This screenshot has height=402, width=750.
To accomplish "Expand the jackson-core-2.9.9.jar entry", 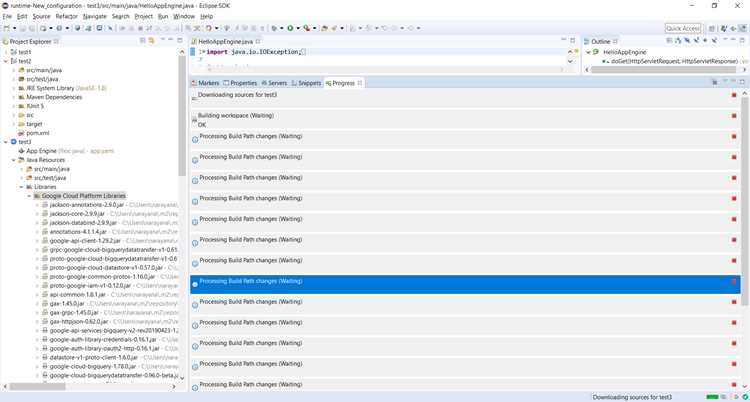I will [x=37, y=214].
